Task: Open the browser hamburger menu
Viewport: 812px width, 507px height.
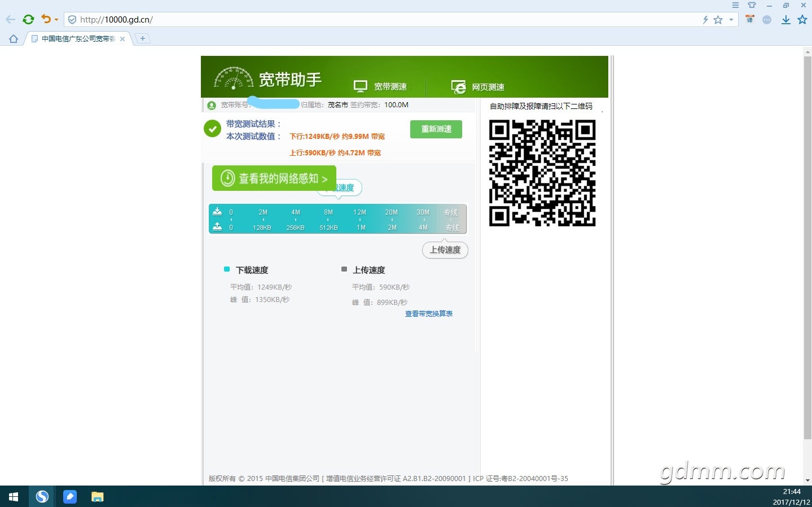Action: click(735, 5)
